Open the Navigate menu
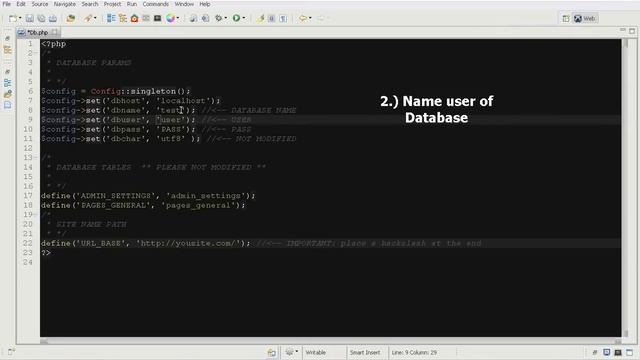This screenshot has width=640, height=360. pos(64,4)
